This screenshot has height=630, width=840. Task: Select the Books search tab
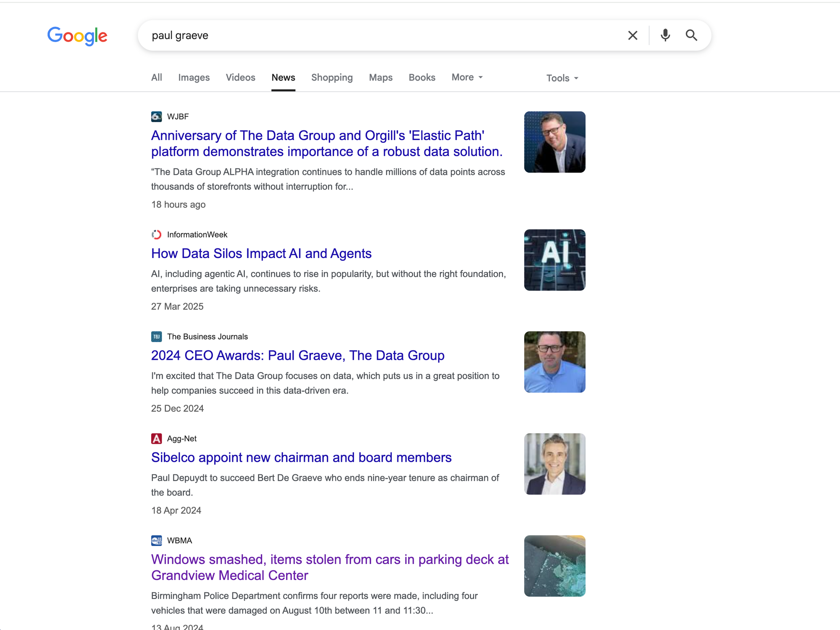click(422, 77)
